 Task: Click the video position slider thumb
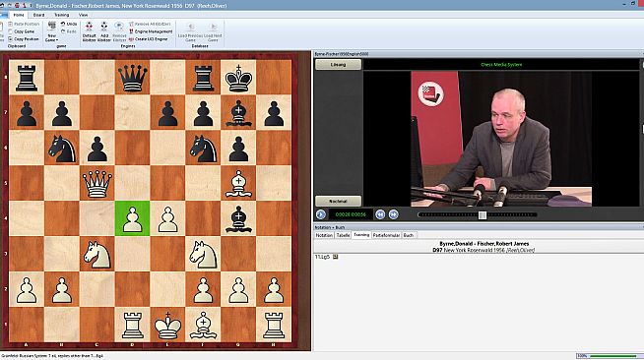(x=483, y=214)
